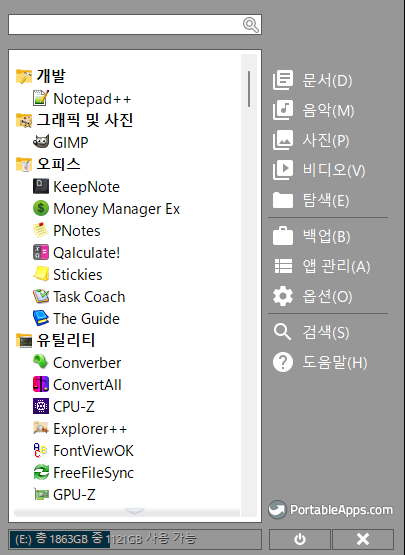The height and width of the screenshot is (555, 405).
Task: Click the down arrow below app list
Action: click(x=135, y=511)
